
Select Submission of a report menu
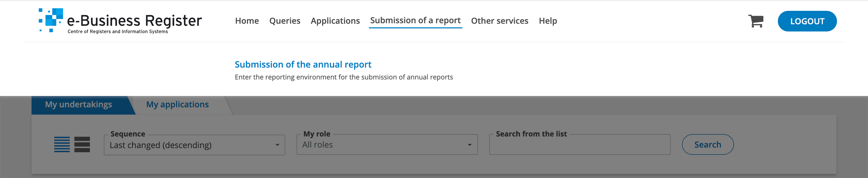415,21
